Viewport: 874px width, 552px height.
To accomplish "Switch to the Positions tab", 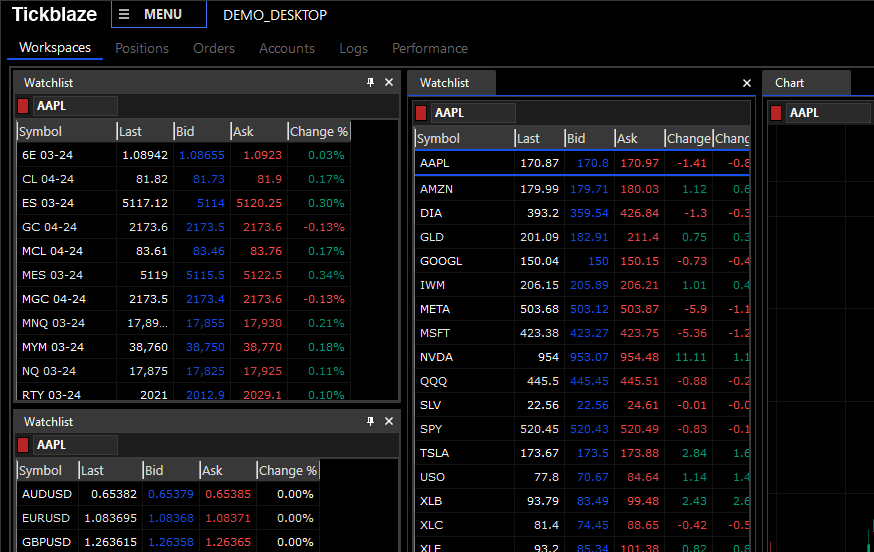I will [142, 48].
